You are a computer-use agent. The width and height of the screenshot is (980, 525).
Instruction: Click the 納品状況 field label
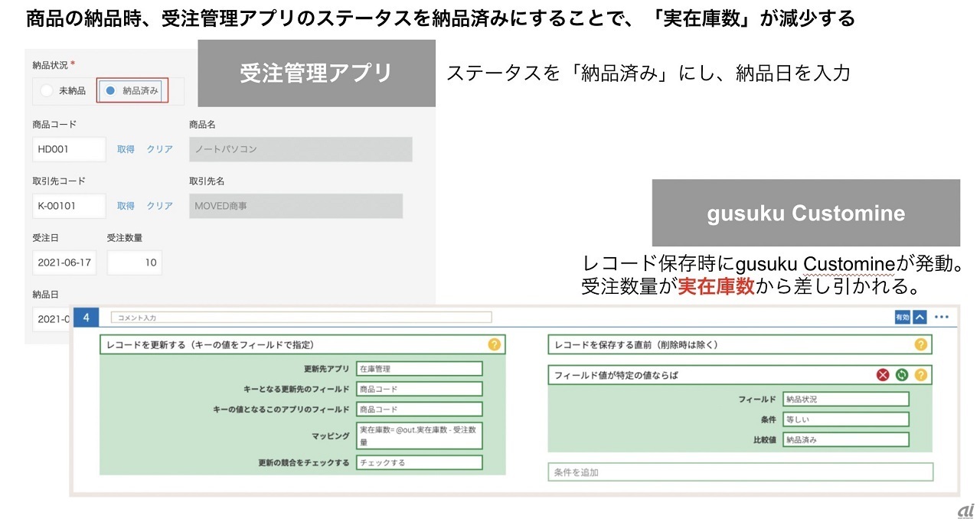pos(50,66)
